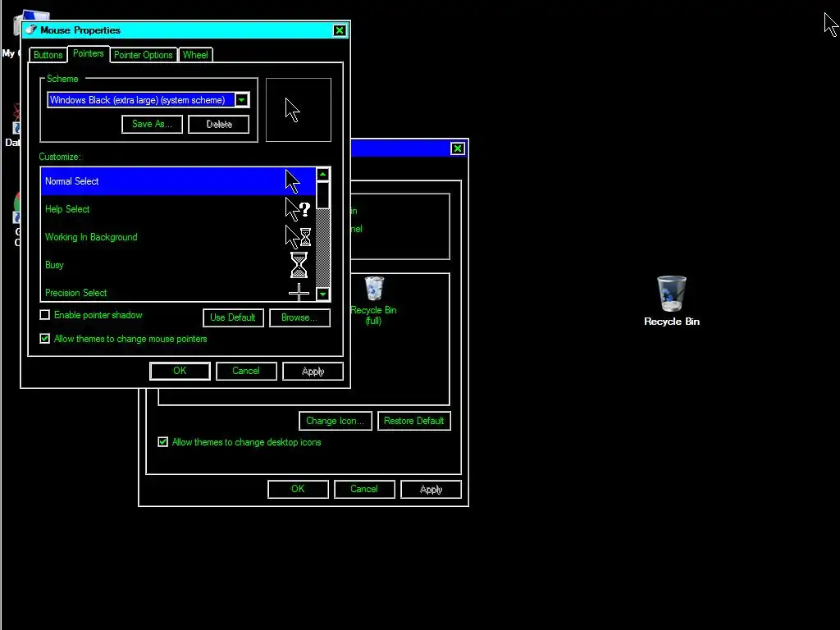Click the Use Default button
Viewport: 840px width, 630px height.
pyautogui.click(x=233, y=317)
